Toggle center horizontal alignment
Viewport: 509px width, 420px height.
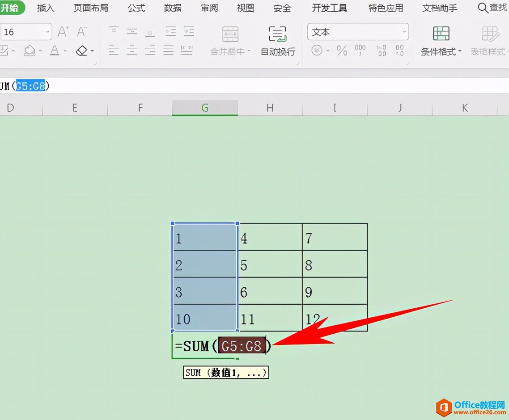[132, 50]
